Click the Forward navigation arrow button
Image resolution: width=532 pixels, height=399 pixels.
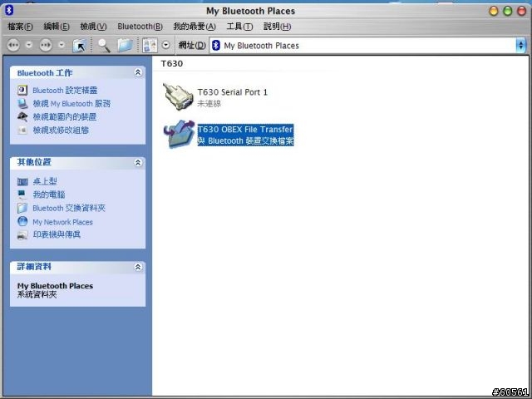(x=46, y=45)
